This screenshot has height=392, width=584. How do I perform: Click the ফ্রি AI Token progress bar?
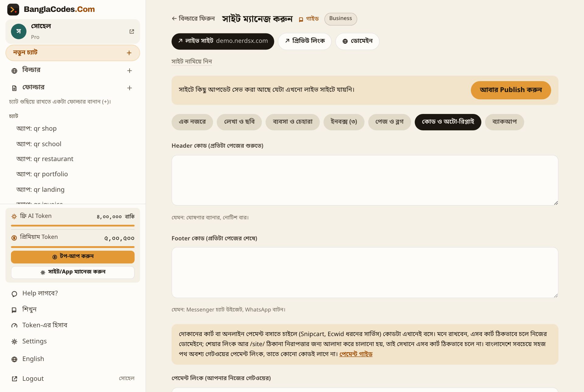pyautogui.click(x=73, y=225)
